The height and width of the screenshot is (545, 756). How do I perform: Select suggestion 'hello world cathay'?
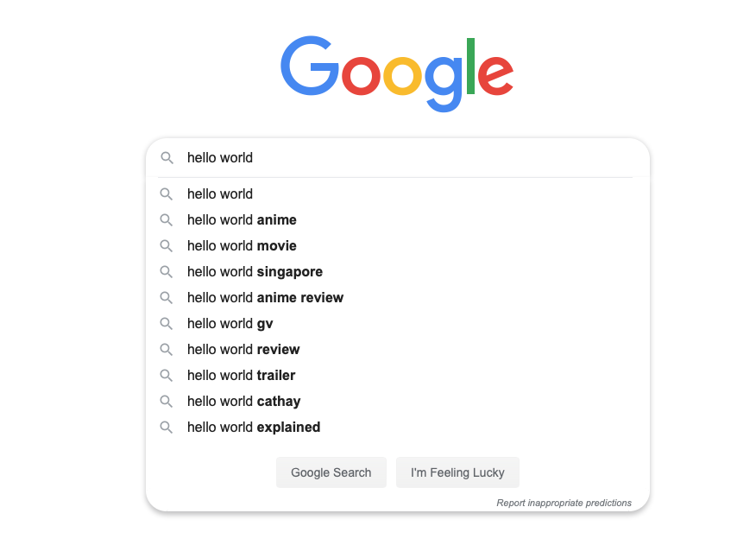point(243,402)
